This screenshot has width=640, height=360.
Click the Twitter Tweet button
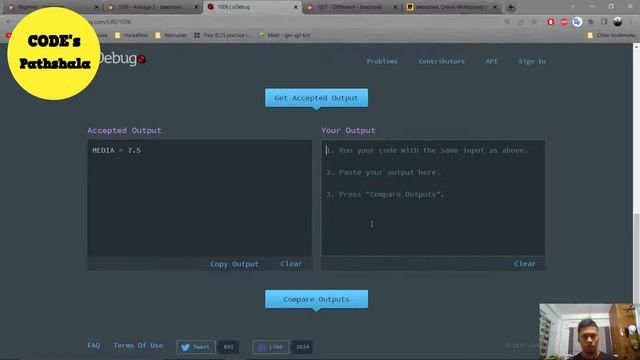coord(196,347)
